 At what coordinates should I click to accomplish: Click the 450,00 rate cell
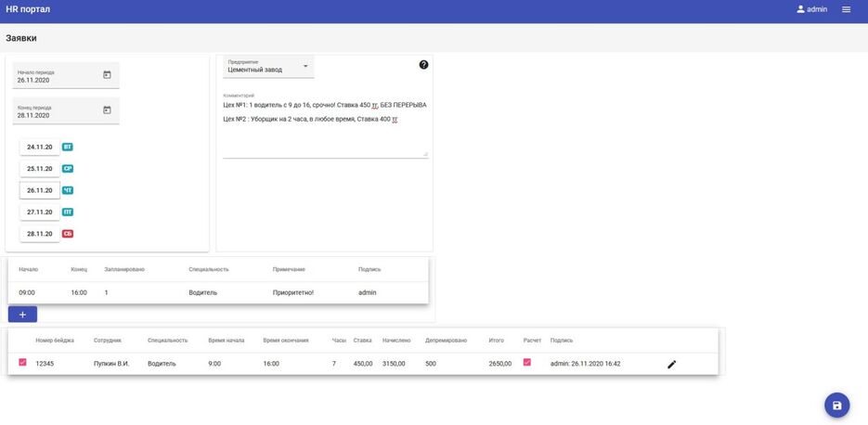pos(363,364)
